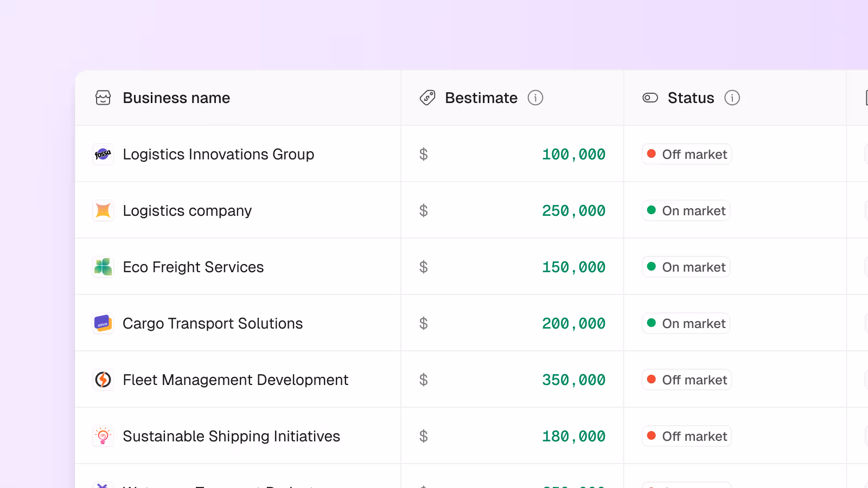Viewport: 868px width, 488px height.
Task: Select the 200,000 bestimate value
Action: click(x=574, y=324)
